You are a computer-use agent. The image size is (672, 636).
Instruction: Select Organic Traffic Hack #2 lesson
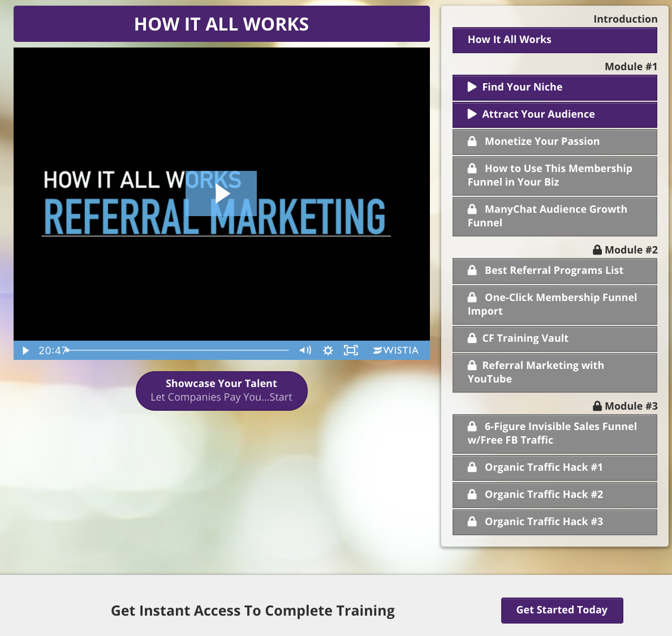[554, 495]
